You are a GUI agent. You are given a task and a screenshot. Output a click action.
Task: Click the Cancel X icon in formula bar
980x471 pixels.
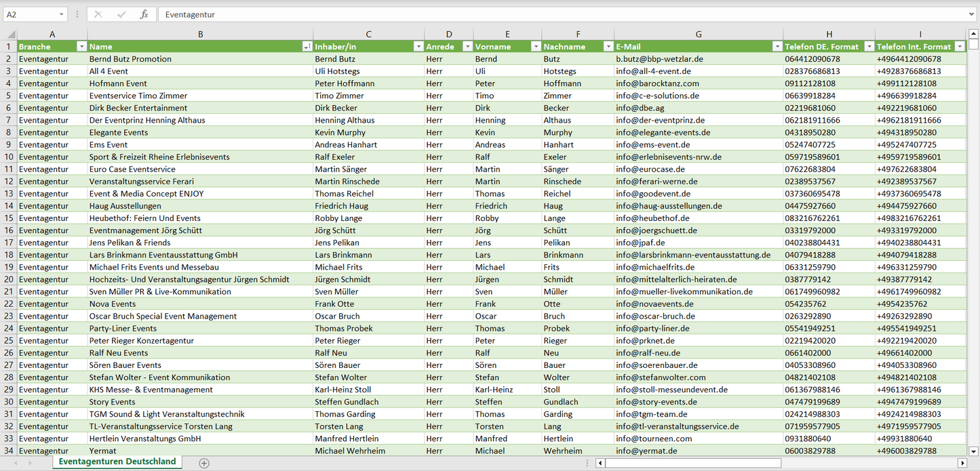point(98,14)
